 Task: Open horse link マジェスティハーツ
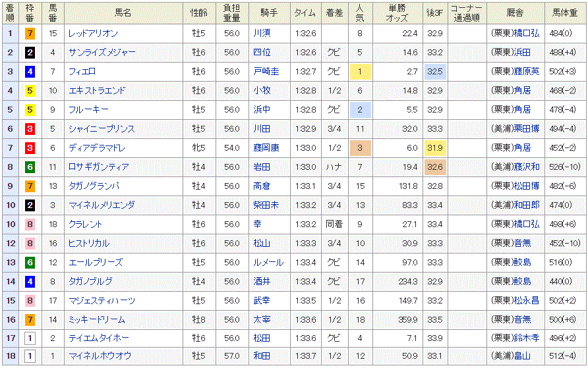[102, 301]
